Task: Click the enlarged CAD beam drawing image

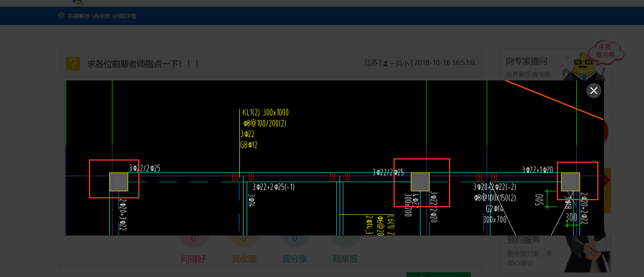Action: pyautogui.click(x=334, y=158)
